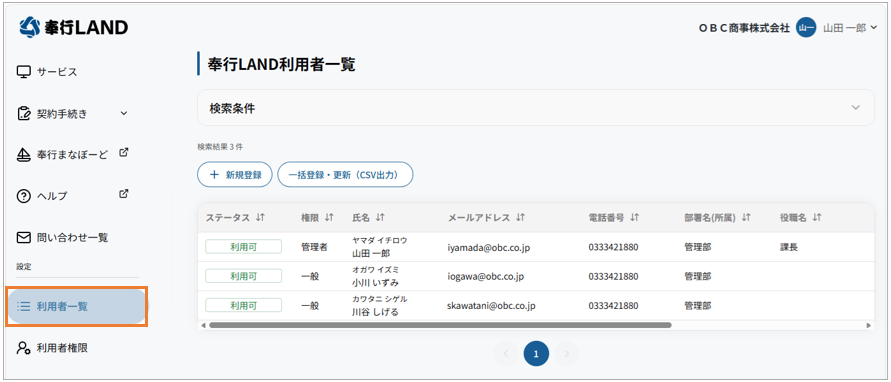Click the horizontal scrollbar of the table
Viewport: 891px width, 382px height.
click(440, 325)
